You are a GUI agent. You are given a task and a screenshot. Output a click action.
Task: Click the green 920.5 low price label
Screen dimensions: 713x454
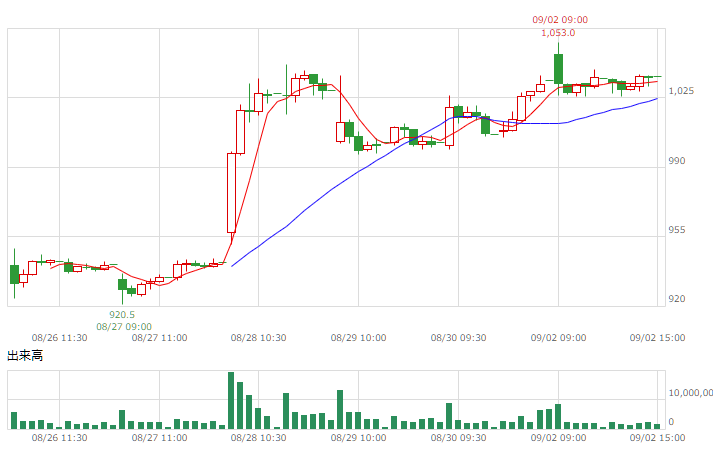tap(122, 315)
